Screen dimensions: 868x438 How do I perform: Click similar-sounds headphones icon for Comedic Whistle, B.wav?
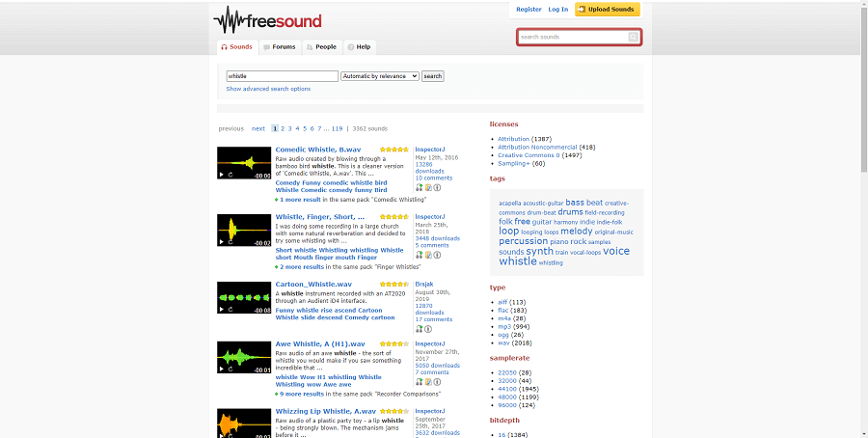pos(420,188)
